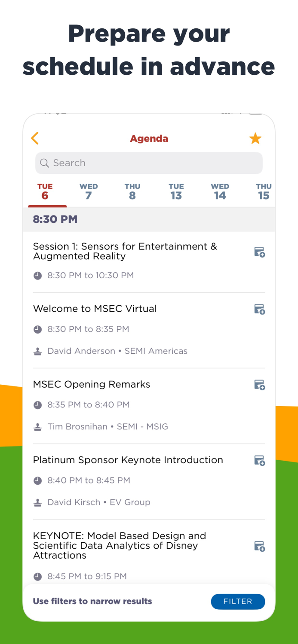Click the speaker icon next to David Anderson

point(37,351)
